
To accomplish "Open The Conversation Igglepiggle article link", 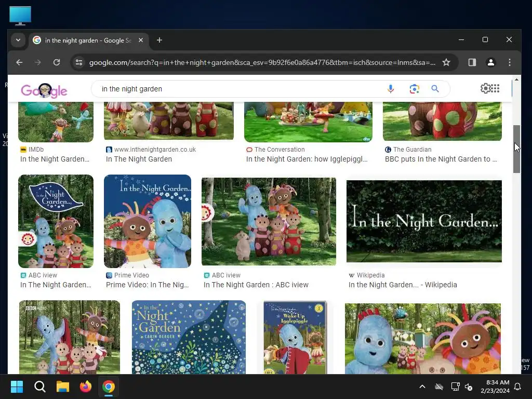I will click(307, 159).
